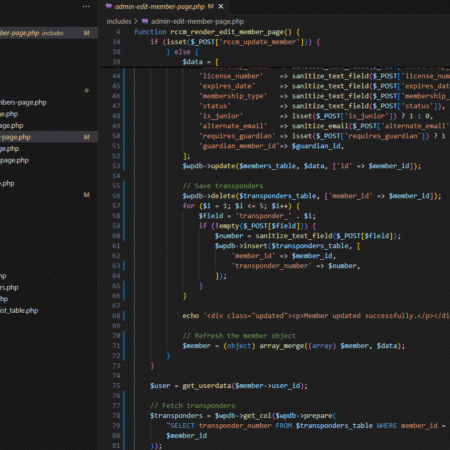Click the '$wpdb->update' call on line 53
The width and height of the screenshot is (450, 450).
point(209,166)
